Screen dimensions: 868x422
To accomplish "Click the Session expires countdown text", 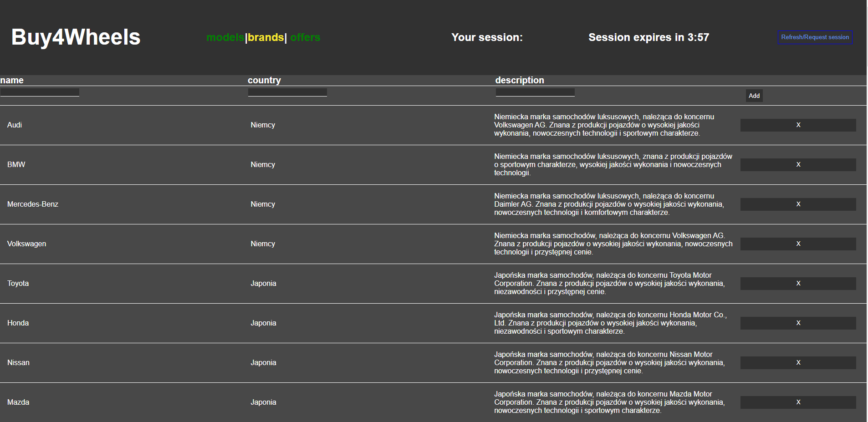I will pyautogui.click(x=648, y=37).
